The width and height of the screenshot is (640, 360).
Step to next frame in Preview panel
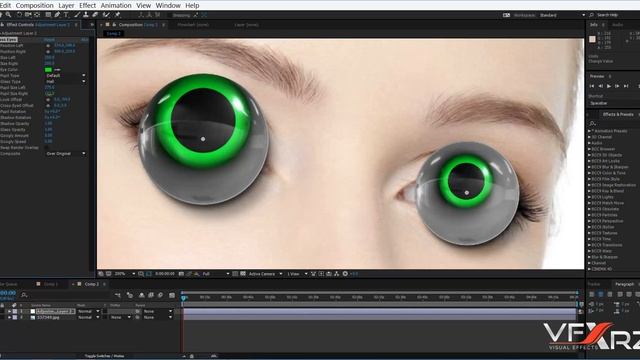[x=617, y=86]
